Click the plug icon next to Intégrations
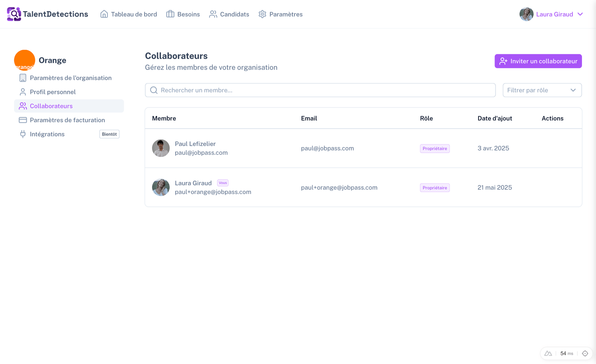Viewport: 596px width, 364px height. 22,134
